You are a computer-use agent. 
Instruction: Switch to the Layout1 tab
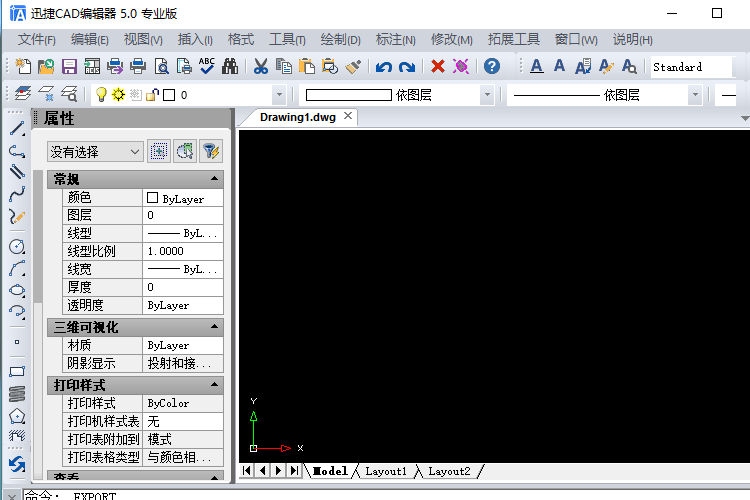pos(386,471)
